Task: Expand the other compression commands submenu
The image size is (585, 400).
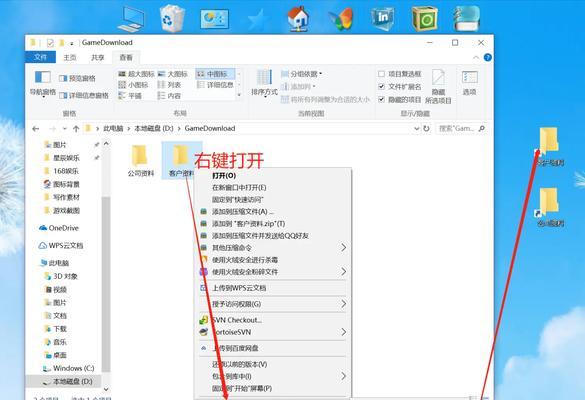Action: [x=344, y=248]
